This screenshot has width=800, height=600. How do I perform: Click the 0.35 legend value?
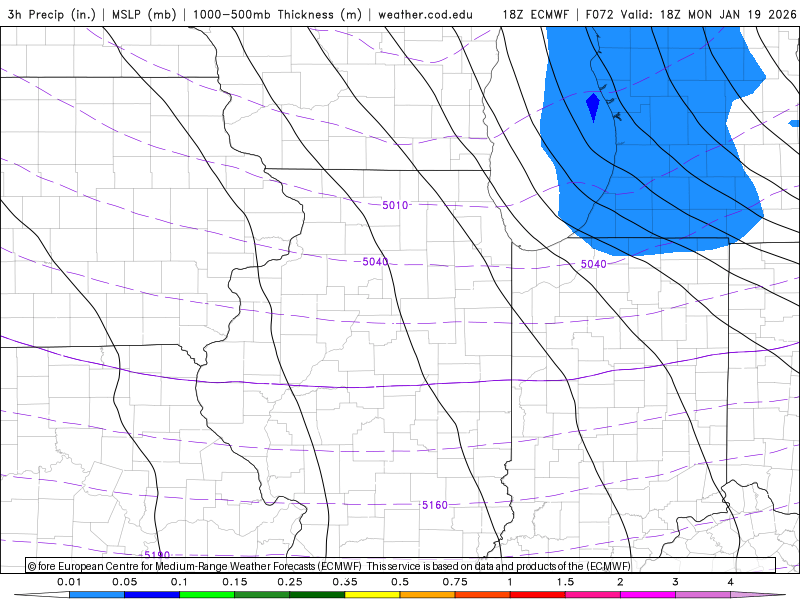coord(345,582)
